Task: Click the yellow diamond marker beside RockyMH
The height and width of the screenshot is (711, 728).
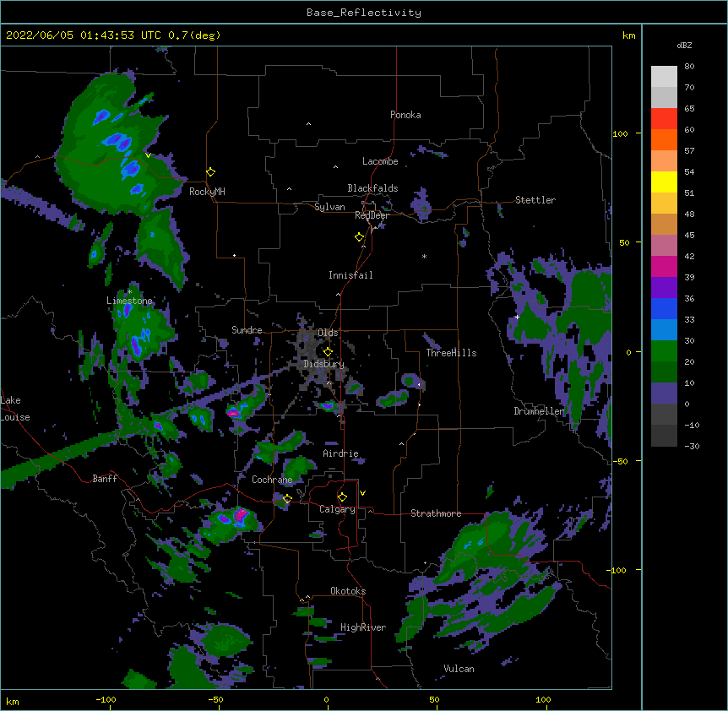Action: 210,172
